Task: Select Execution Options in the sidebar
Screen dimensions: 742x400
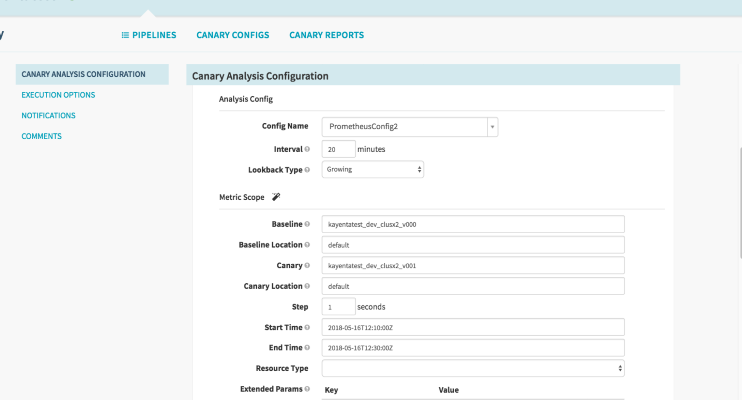Action: [x=59, y=95]
